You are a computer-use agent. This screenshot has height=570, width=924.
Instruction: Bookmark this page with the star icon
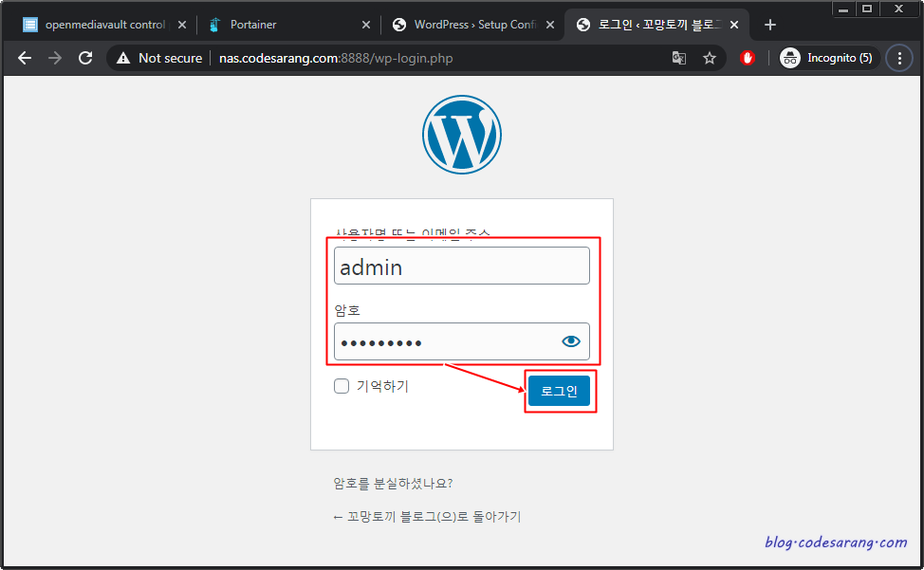(x=710, y=58)
